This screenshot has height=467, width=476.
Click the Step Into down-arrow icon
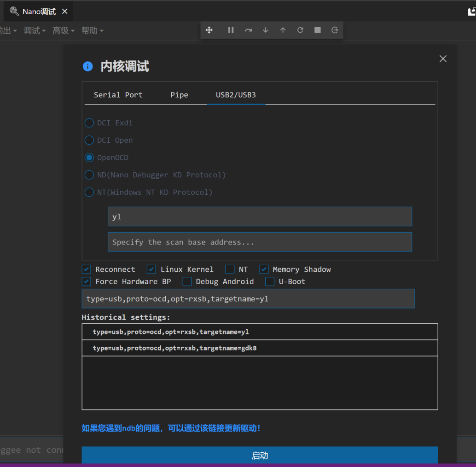(266, 30)
